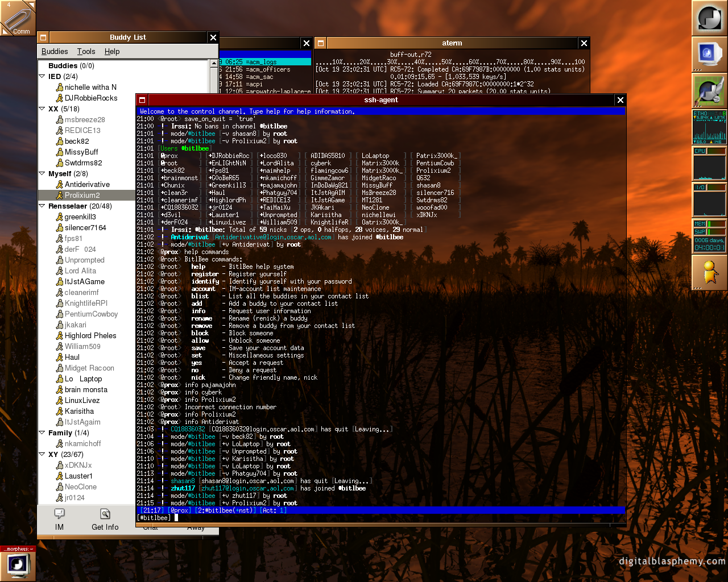Click the buff-out.r72 text in the aterm window
This screenshot has height=582, width=728.
(x=411, y=55)
